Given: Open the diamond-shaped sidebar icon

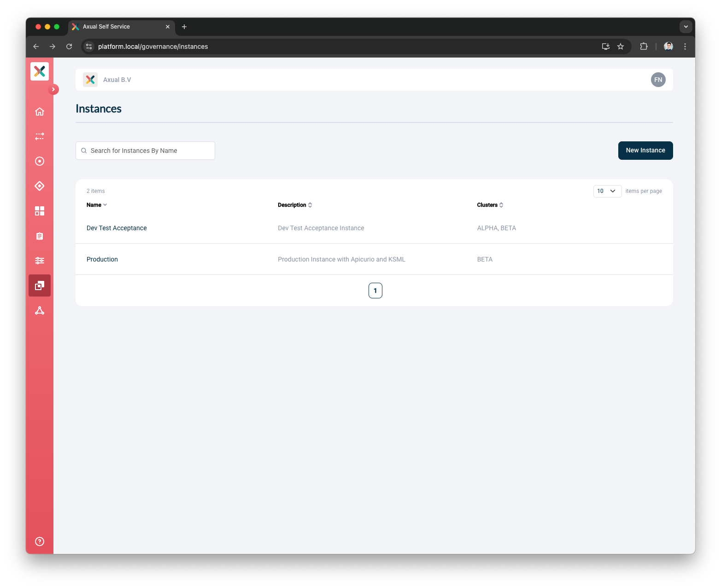Looking at the screenshot, I should click(40, 186).
